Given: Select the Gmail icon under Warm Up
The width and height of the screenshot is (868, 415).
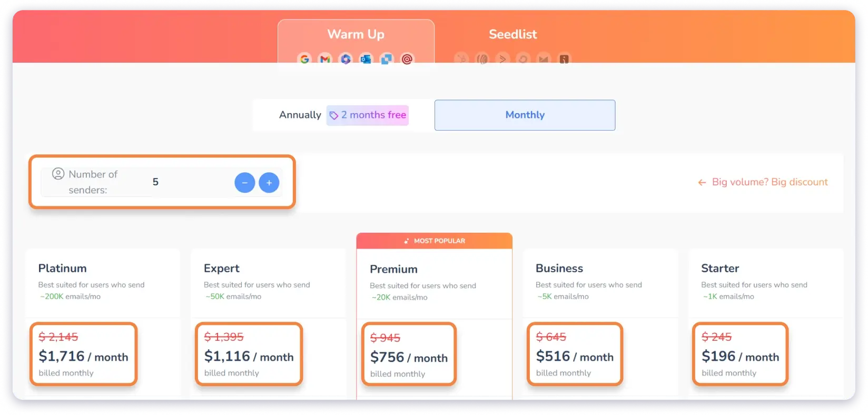Looking at the screenshot, I should [324, 59].
